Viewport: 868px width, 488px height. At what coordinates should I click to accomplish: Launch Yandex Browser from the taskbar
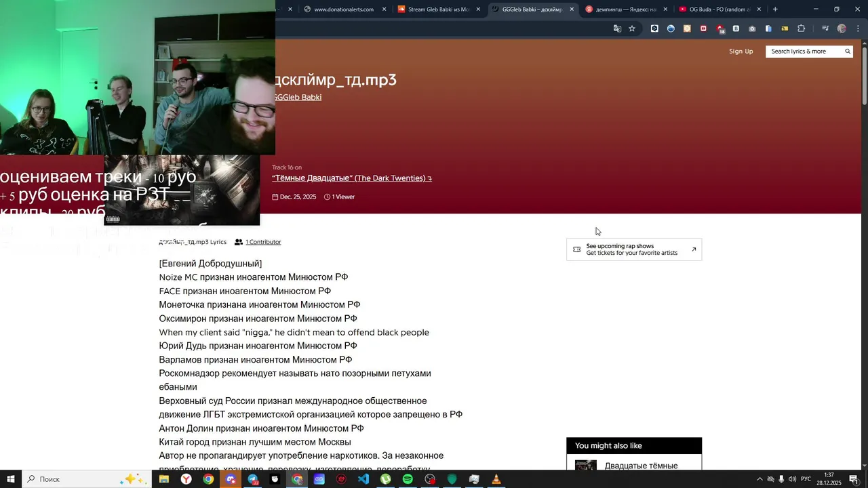186,479
